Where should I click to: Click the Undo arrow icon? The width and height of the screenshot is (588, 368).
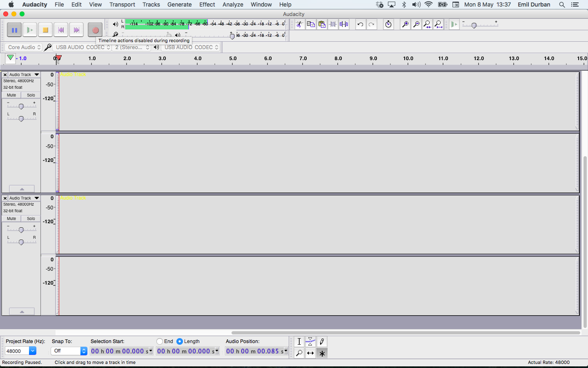tap(360, 24)
